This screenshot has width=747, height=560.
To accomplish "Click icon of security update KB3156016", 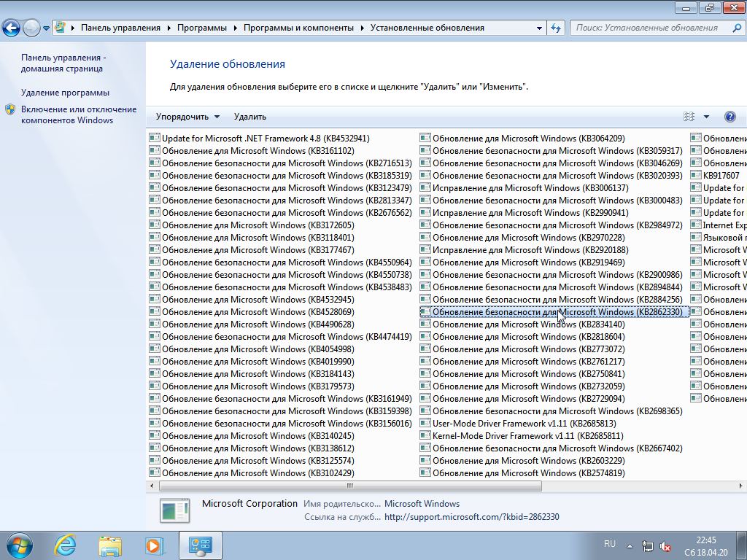I will (155, 423).
